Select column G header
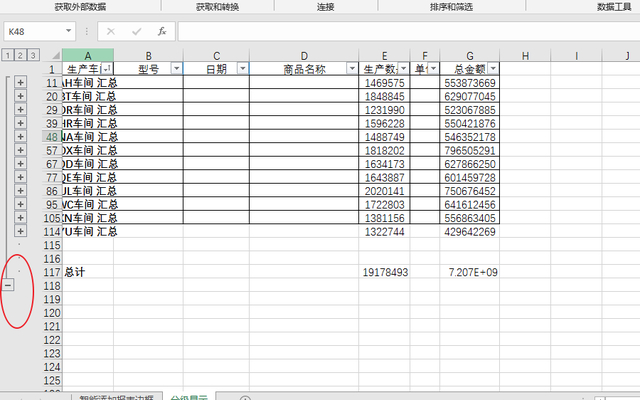640x400 pixels. point(470,56)
